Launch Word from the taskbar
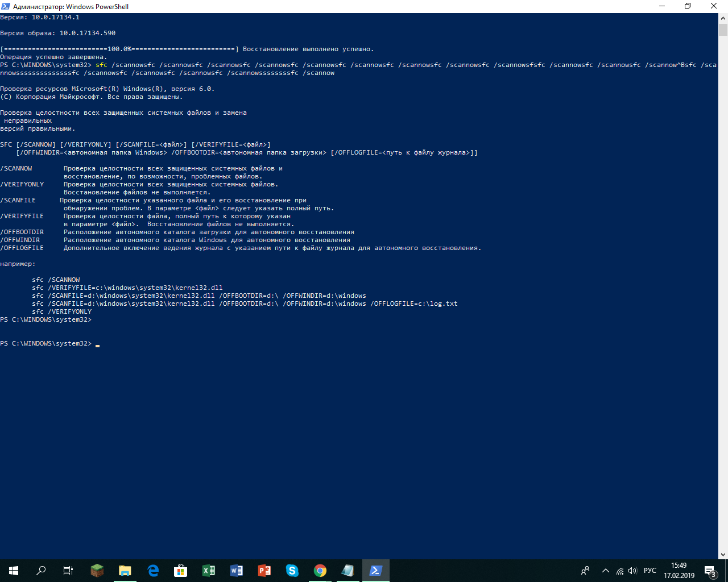Viewport: 728px width, 582px height. pos(237,571)
